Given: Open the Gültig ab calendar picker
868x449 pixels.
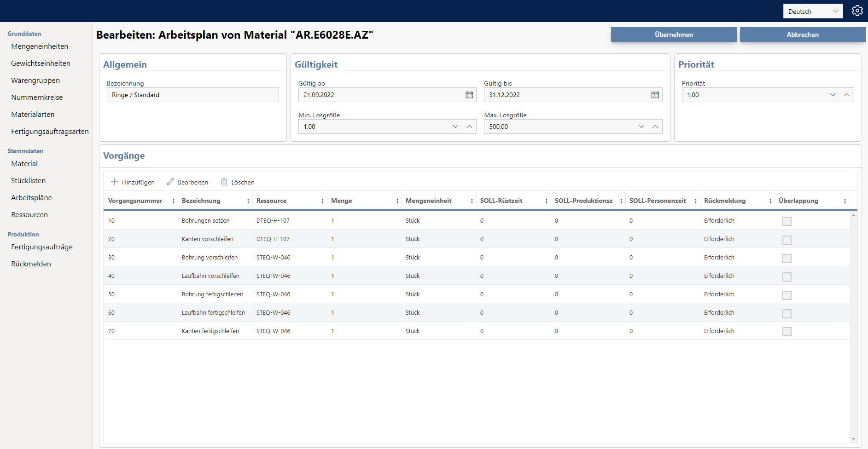Looking at the screenshot, I should (x=469, y=95).
